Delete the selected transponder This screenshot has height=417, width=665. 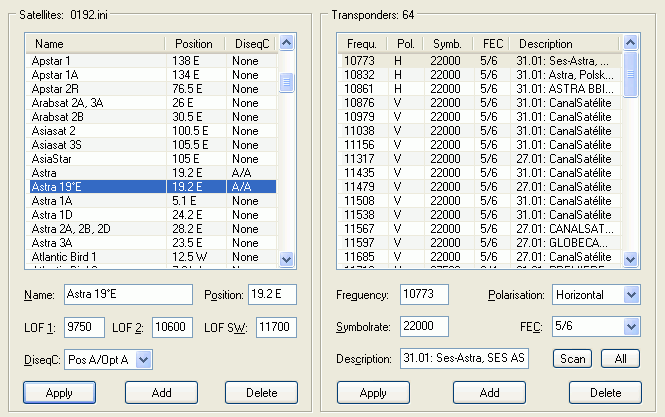tap(605, 393)
